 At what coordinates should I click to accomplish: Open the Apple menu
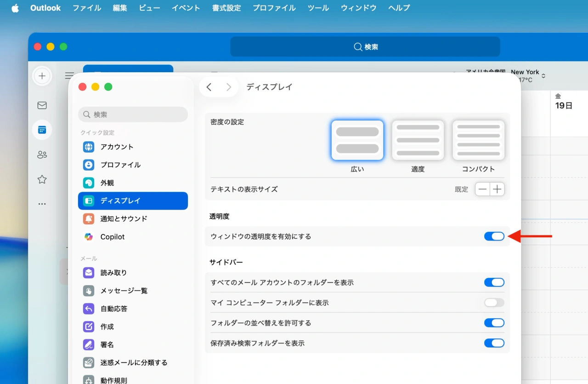[15, 8]
